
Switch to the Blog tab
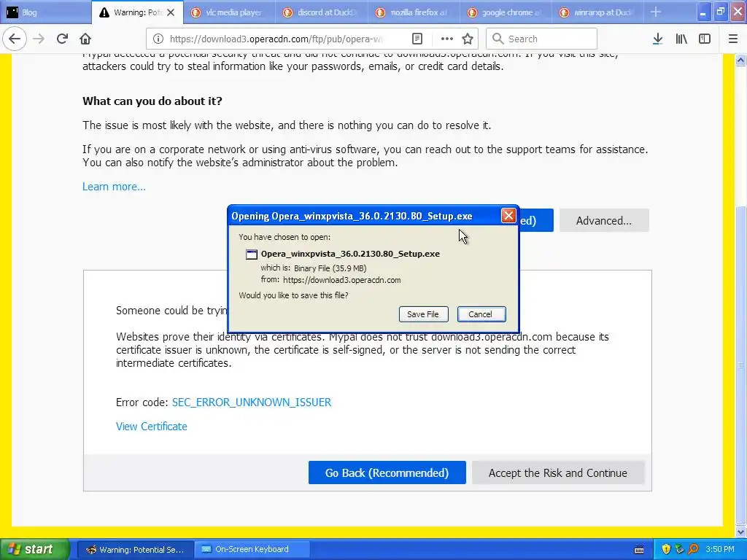pyautogui.click(x=45, y=12)
